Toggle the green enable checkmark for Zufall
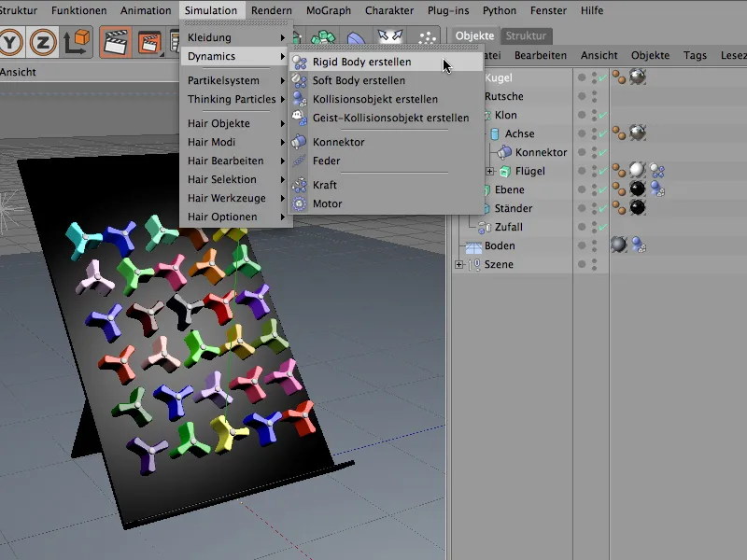Image resolution: width=747 pixels, height=560 pixels. tap(601, 228)
